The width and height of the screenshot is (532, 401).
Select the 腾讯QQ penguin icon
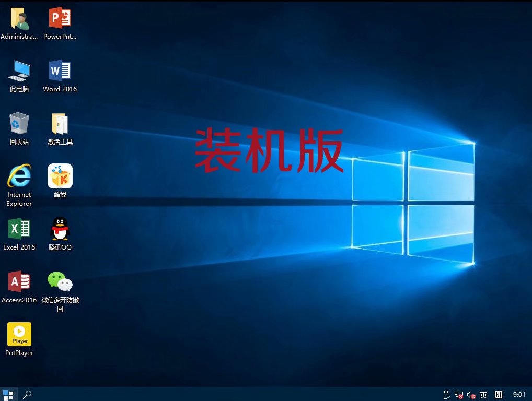60,229
